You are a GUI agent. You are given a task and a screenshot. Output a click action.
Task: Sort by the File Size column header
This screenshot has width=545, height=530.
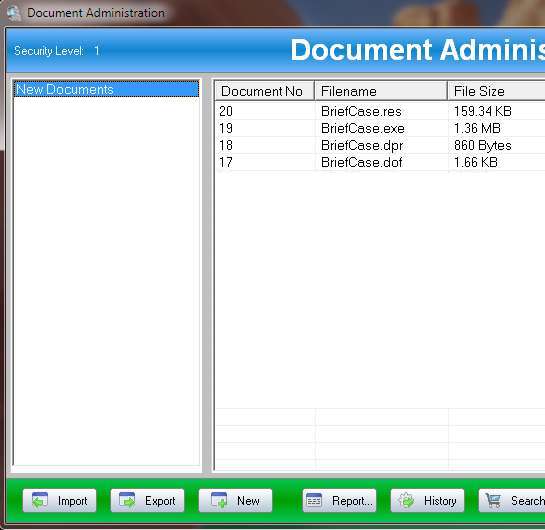point(496,91)
